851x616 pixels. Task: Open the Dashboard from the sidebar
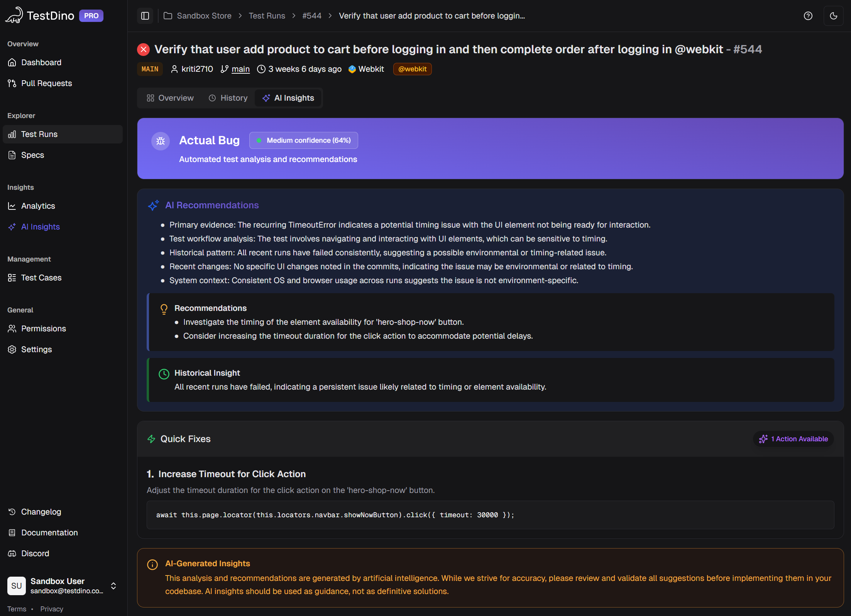tap(41, 62)
